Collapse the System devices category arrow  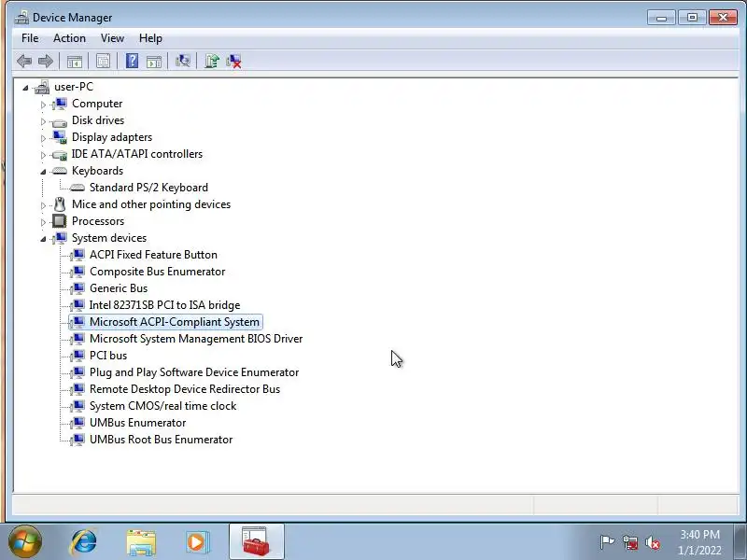[x=43, y=239]
